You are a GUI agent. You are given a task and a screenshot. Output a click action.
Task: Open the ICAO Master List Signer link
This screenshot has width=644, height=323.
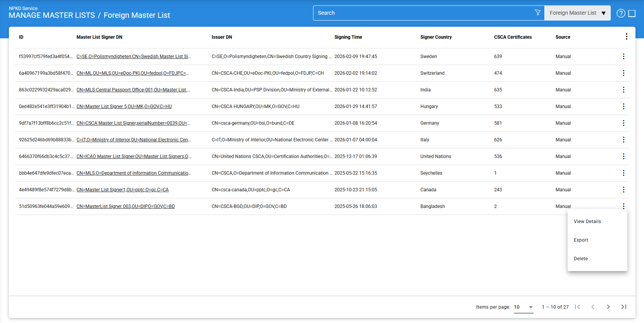click(x=134, y=156)
